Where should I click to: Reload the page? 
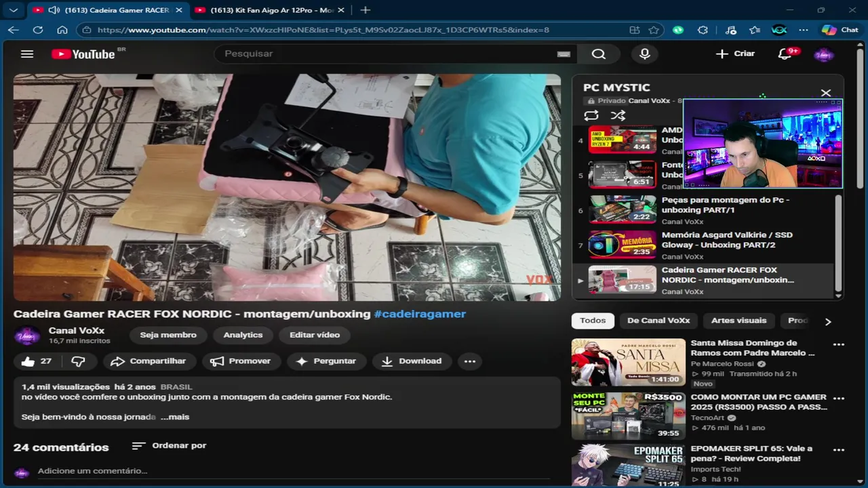point(38,30)
